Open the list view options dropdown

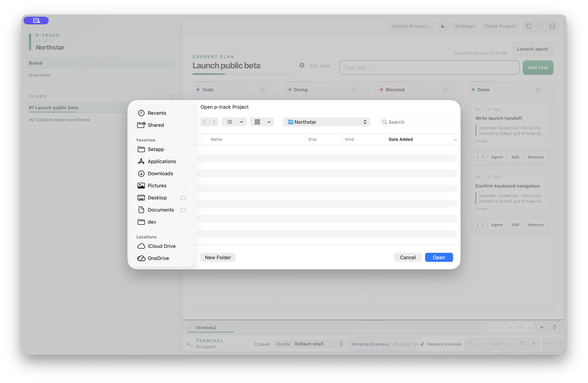point(234,122)
